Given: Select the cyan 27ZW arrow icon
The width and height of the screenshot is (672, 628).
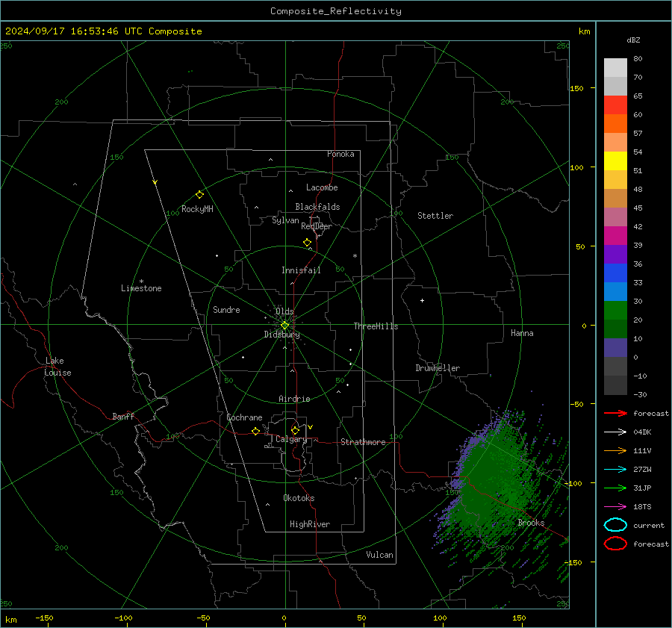Looking at the screenshot, I should click(x=615, y=470).
